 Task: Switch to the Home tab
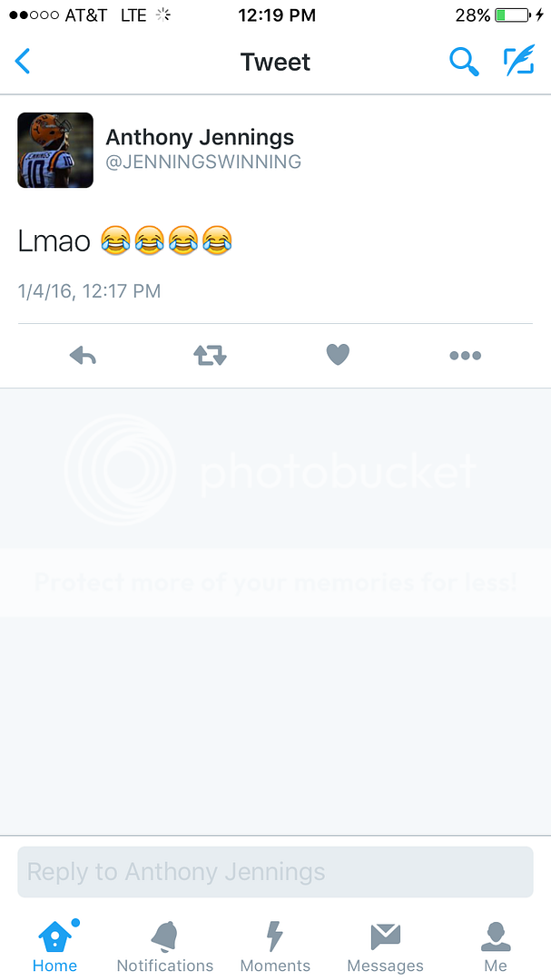[x=55, y=946]
